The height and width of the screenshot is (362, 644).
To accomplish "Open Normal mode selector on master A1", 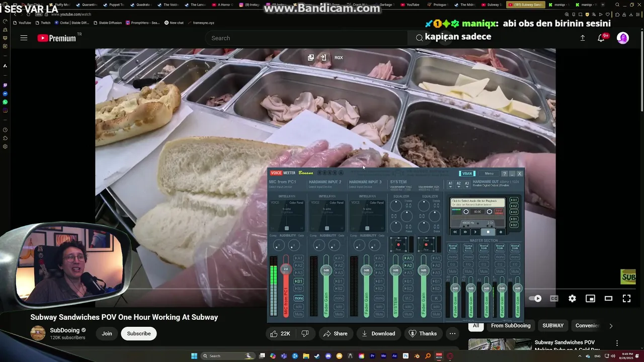I will tap(453, 248).
